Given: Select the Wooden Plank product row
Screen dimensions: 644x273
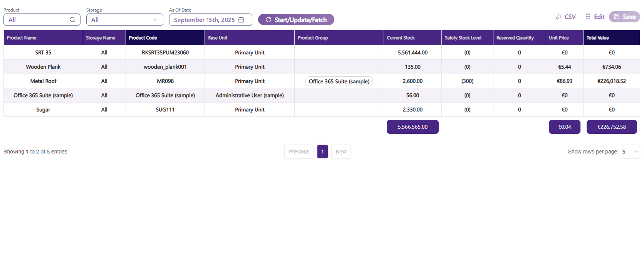Looking at the screenshot, I should coord(43,67).
